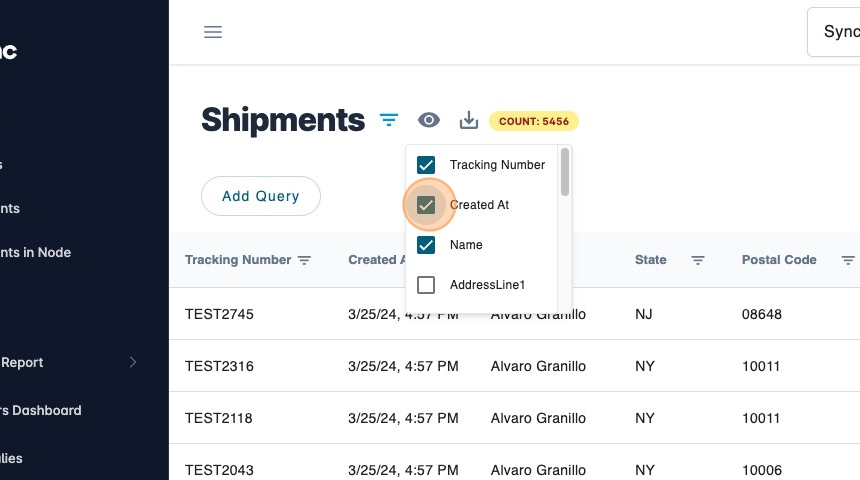Click the column list scrollbar
The width and height of the screenshot is (860, 480).
[x=565, y=172]
